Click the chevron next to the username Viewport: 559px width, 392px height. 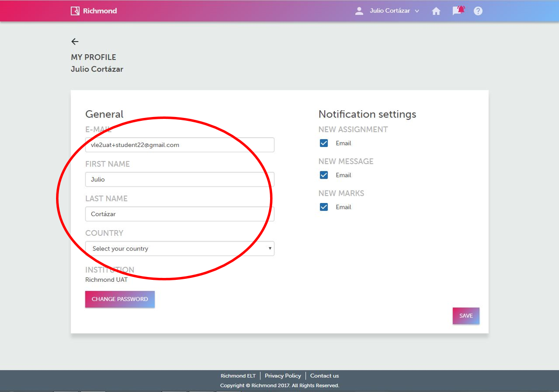click(x=417, y=11)
